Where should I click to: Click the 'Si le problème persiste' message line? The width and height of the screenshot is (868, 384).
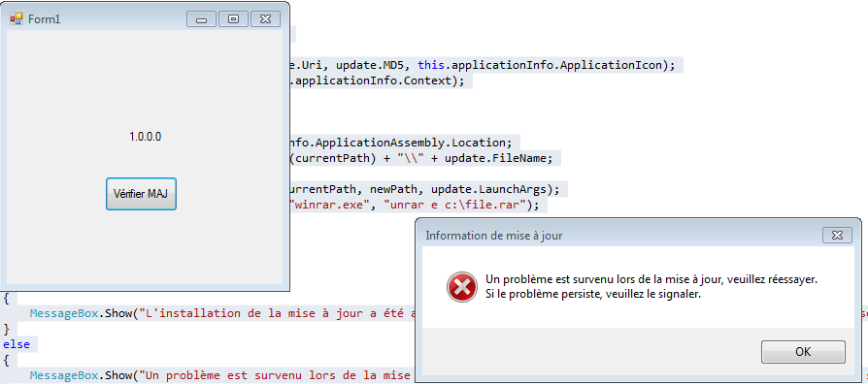593,294
